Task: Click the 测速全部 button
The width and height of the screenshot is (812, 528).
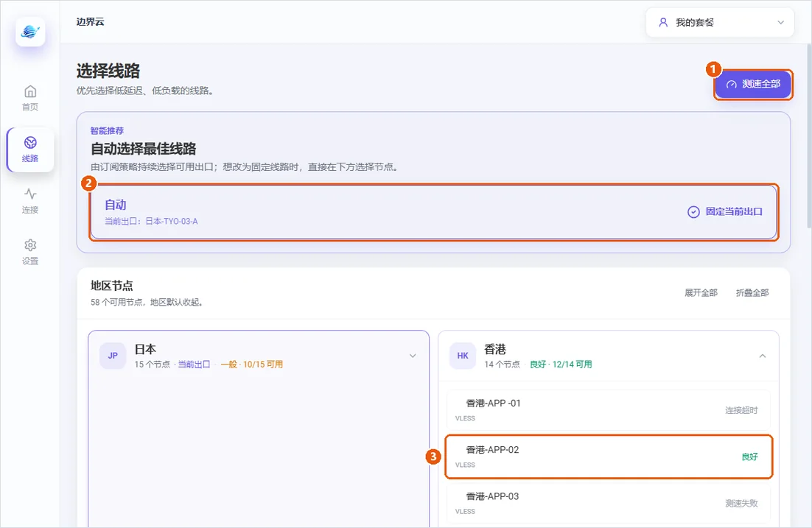Action: [753, 84]
